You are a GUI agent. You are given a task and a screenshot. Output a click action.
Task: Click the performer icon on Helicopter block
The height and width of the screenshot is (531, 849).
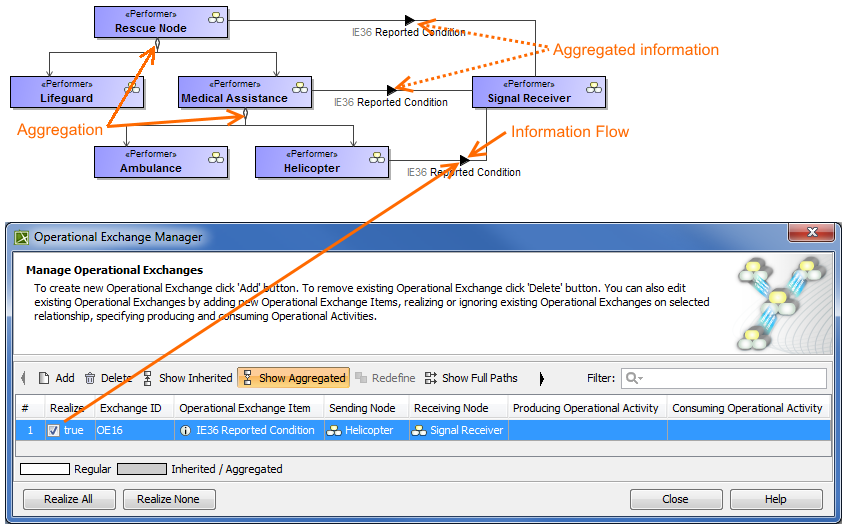pos(376,158)
